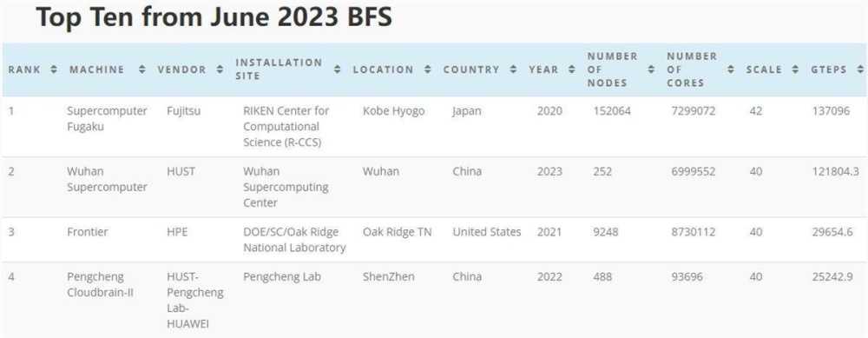Click the Top Ten from June 2023 BFS heading
This screenshot has width=868, height=338.
coord(214,17)
